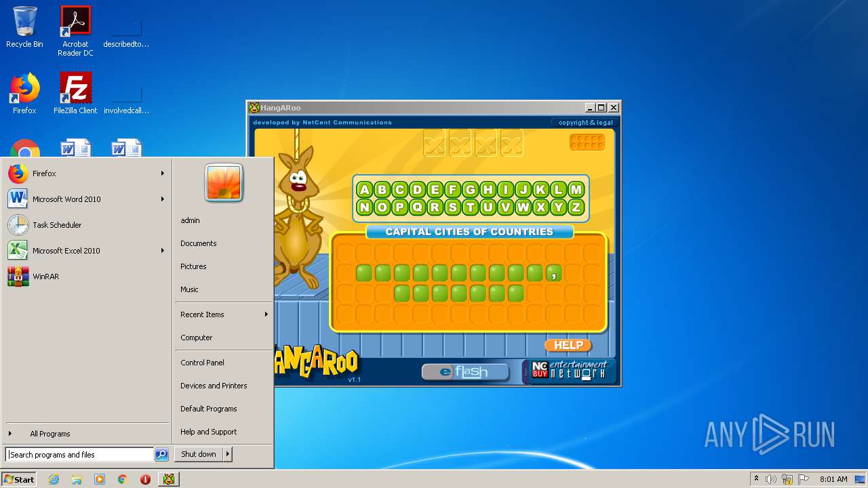Click the volume speaker tray icon

click(x=771, y=479)
